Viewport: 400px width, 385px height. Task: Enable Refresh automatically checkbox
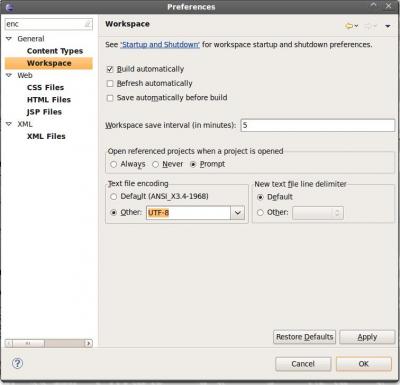[110, 83]
